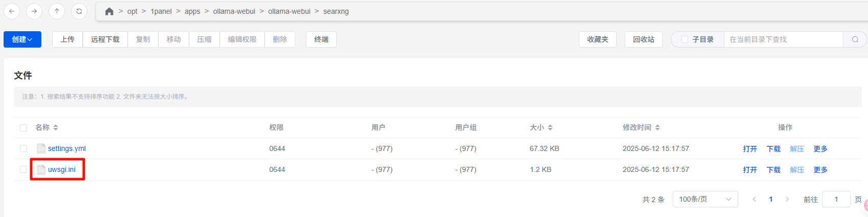Go forward with the right arrow icon

[34, 11]
